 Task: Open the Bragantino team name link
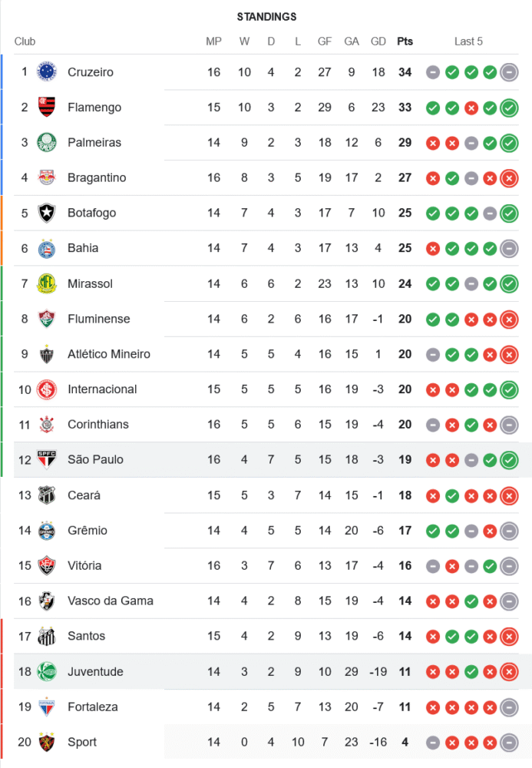pos(97,177)
